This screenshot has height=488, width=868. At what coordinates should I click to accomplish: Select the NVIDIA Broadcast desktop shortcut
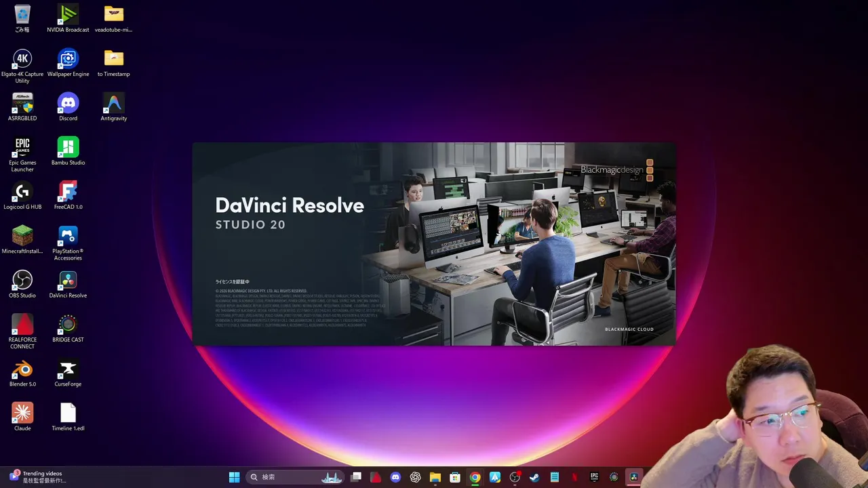coord(68,18)
